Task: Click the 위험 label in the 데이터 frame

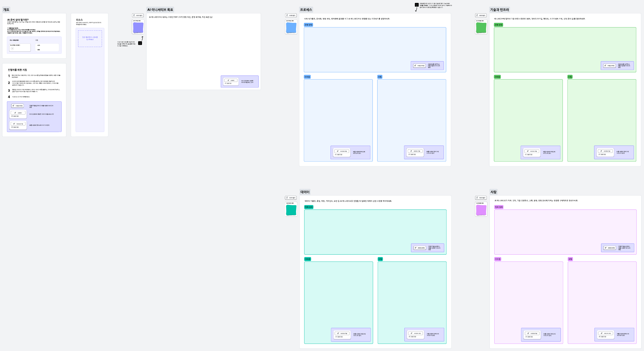Action: point(380,259)
